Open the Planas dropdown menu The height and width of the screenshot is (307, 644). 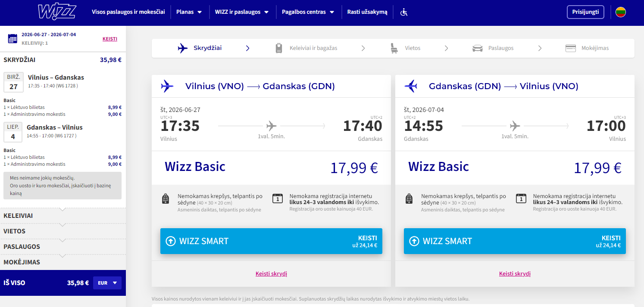189,12
